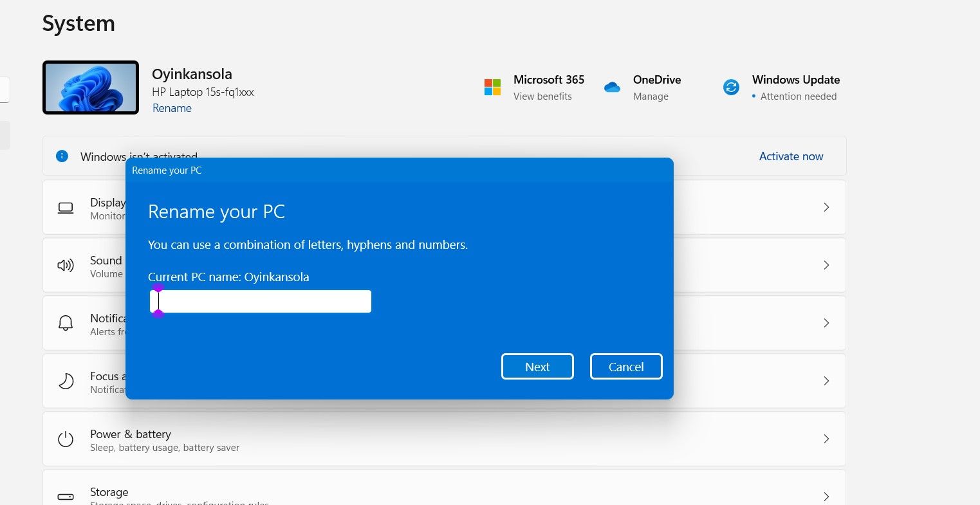Click the Power & battery icon

pos(66,439)
